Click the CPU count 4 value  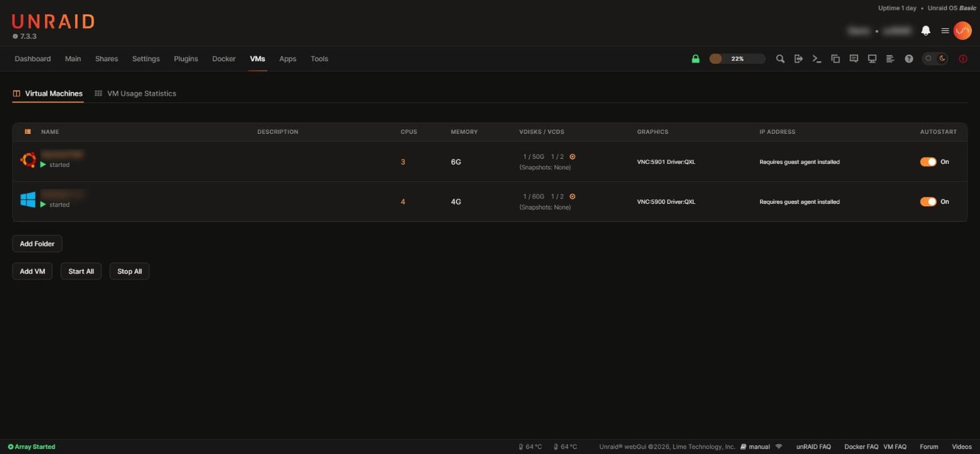pos(402,202)
